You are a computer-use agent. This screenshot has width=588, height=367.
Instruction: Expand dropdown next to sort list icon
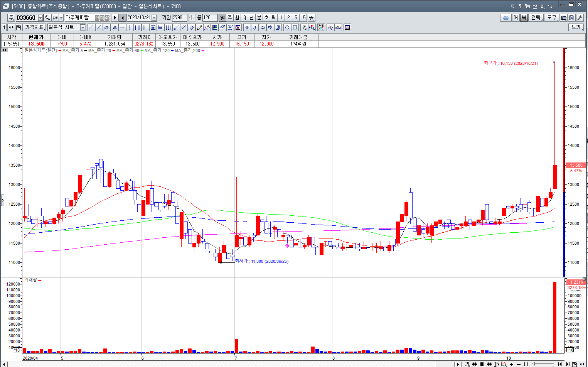pyautogui.click(x=61, y=18)
